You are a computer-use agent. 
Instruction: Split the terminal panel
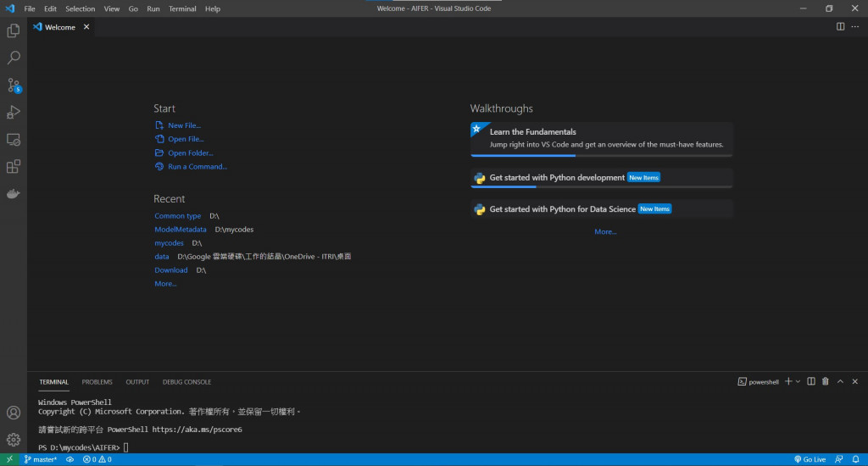click(811, 381)
